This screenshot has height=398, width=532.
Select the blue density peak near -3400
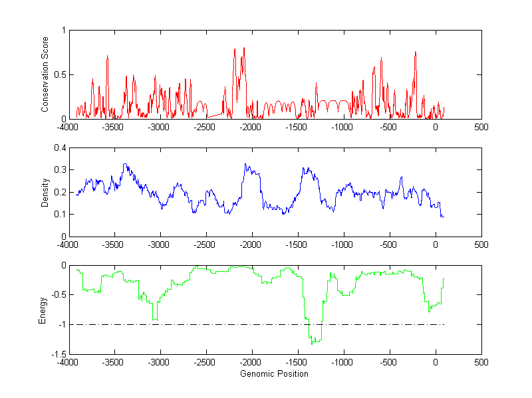point(124,165)
